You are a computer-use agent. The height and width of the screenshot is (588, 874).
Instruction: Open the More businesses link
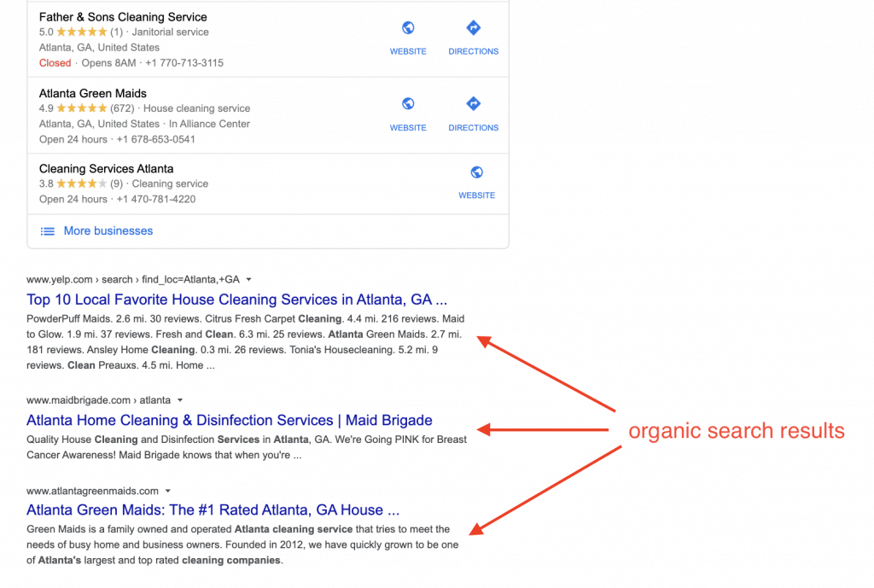click(108, 230)
